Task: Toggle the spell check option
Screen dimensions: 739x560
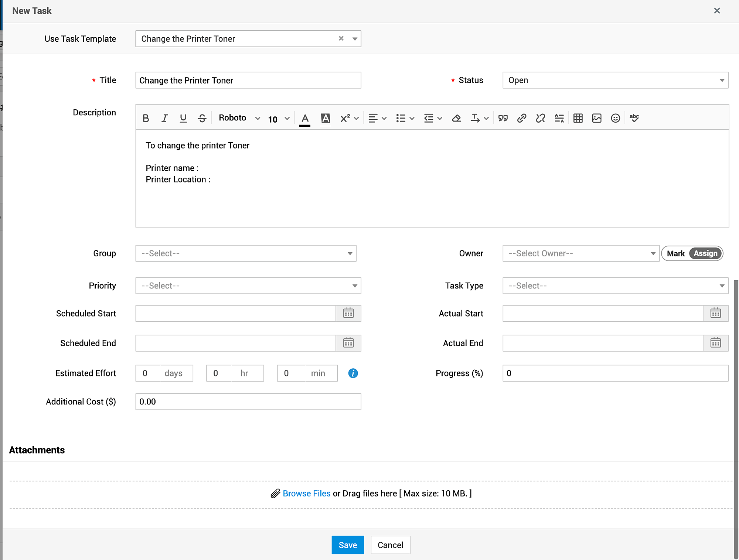Action: 634,118
